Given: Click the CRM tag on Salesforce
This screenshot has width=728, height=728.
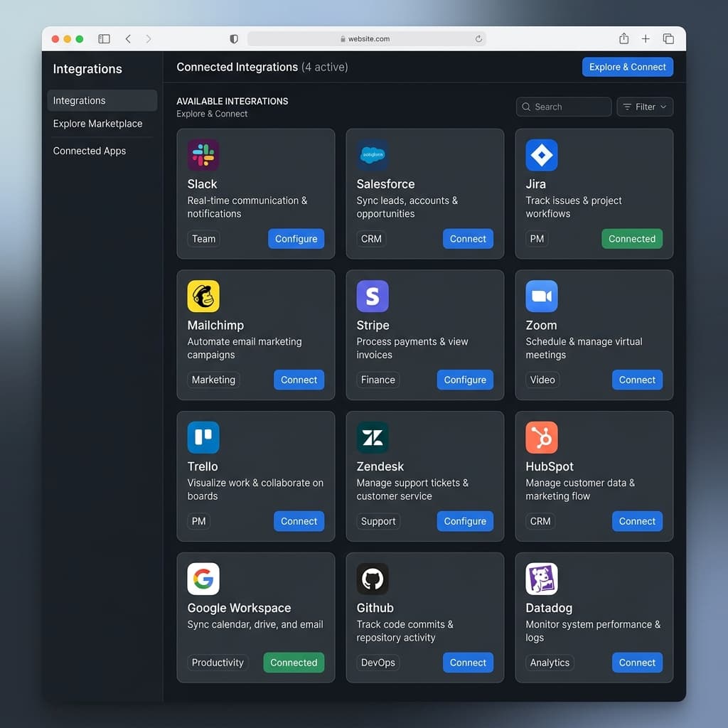Looking at the screenshot, I should click(x=371, y=239).
